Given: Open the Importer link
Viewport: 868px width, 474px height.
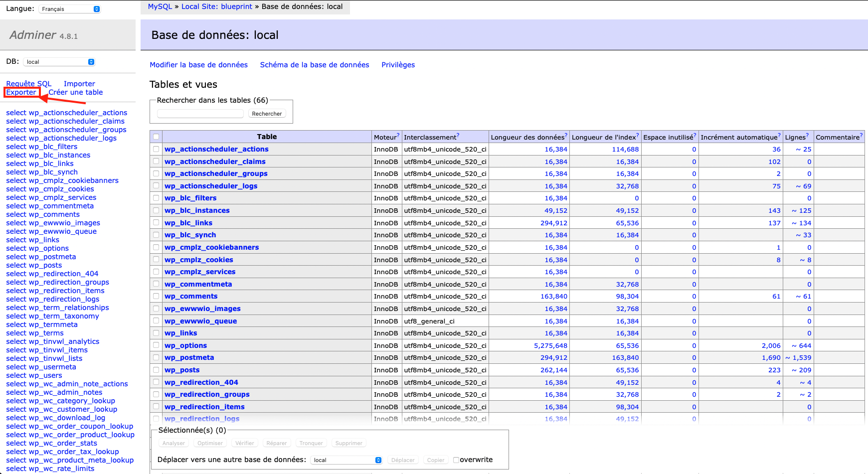Looking at the screenshot, I should (x=79, y=84).
